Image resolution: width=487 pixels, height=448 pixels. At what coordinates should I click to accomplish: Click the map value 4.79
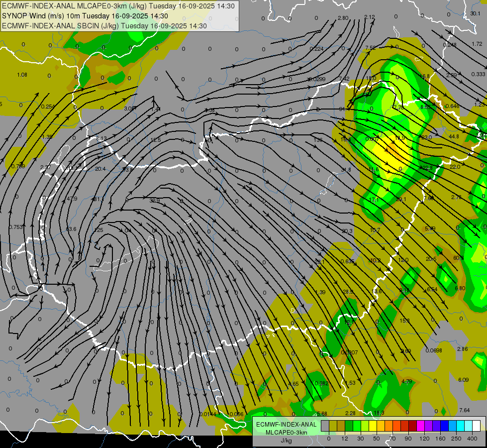[x=407, y=381]
